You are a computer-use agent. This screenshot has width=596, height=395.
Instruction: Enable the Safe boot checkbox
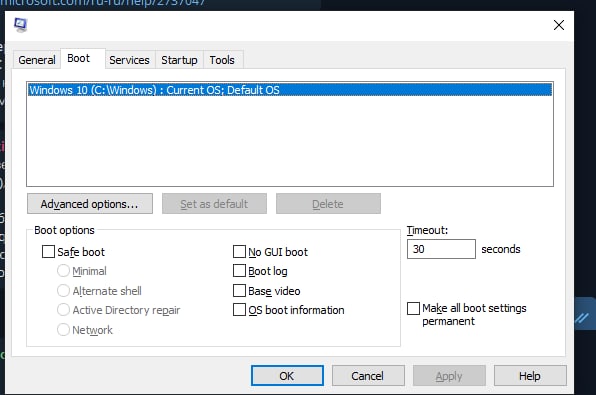pyautogui.click(x=48, y=252)
